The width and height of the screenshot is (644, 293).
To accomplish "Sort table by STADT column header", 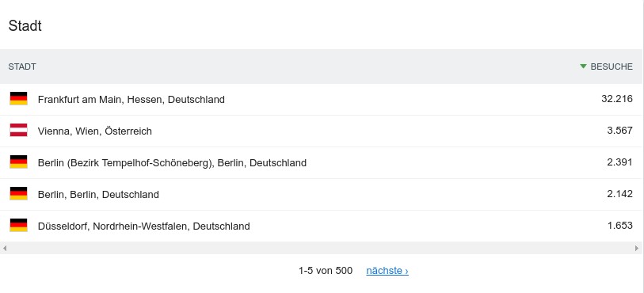I will 22,67.
